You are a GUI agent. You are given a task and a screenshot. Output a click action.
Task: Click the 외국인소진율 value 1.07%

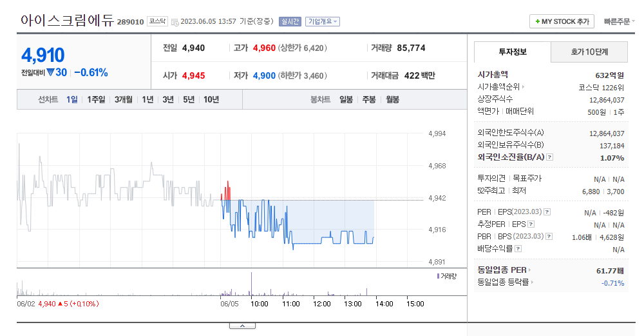[x=612, y=158]
